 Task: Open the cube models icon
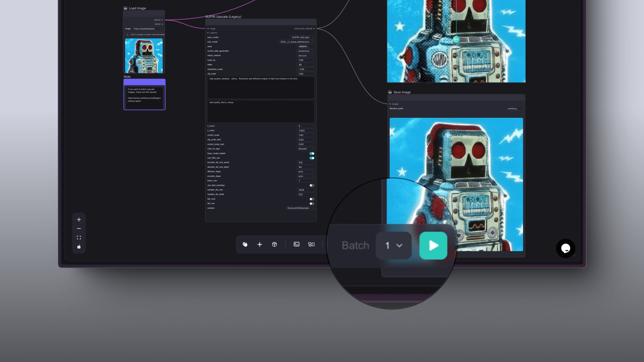(x=275, y=244)
